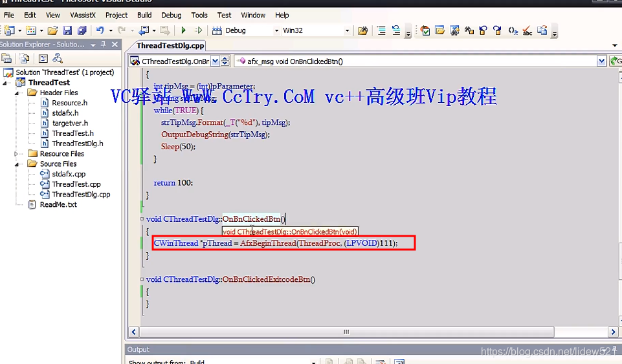Undo the last edit
Screen dimensions: 622x364
coord(100,30)
